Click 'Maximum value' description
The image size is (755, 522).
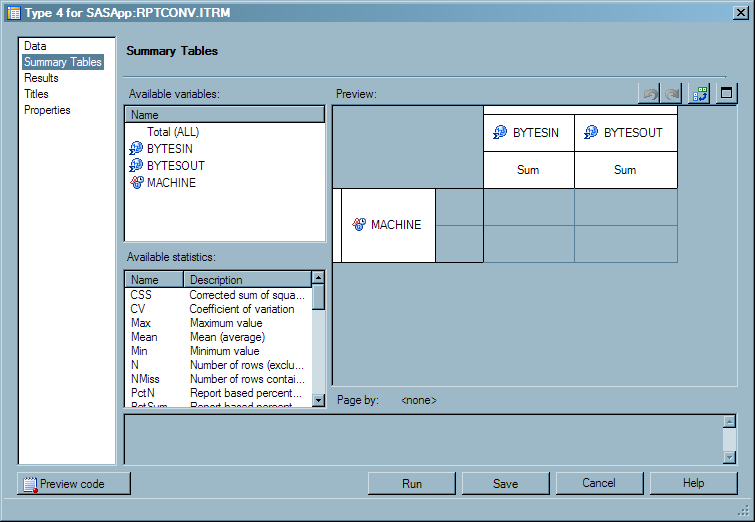pyautogui.click(x=226, y=323)
